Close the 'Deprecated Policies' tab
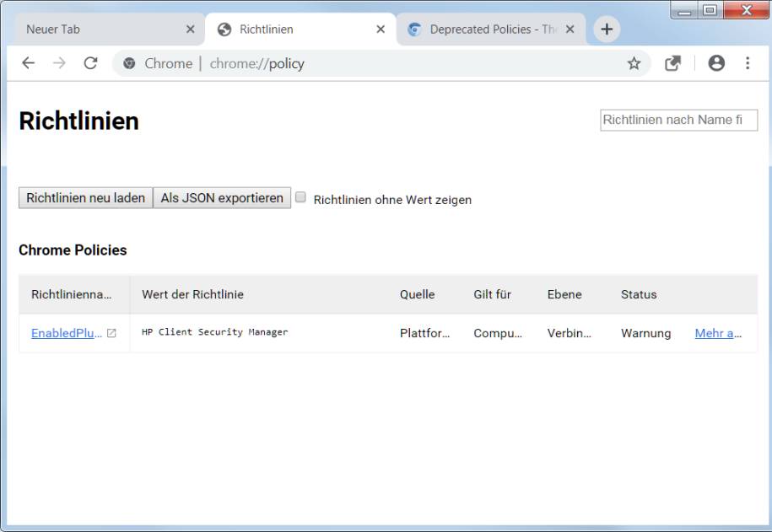Viewport: 772px width, 532px height. pos(570,30)
